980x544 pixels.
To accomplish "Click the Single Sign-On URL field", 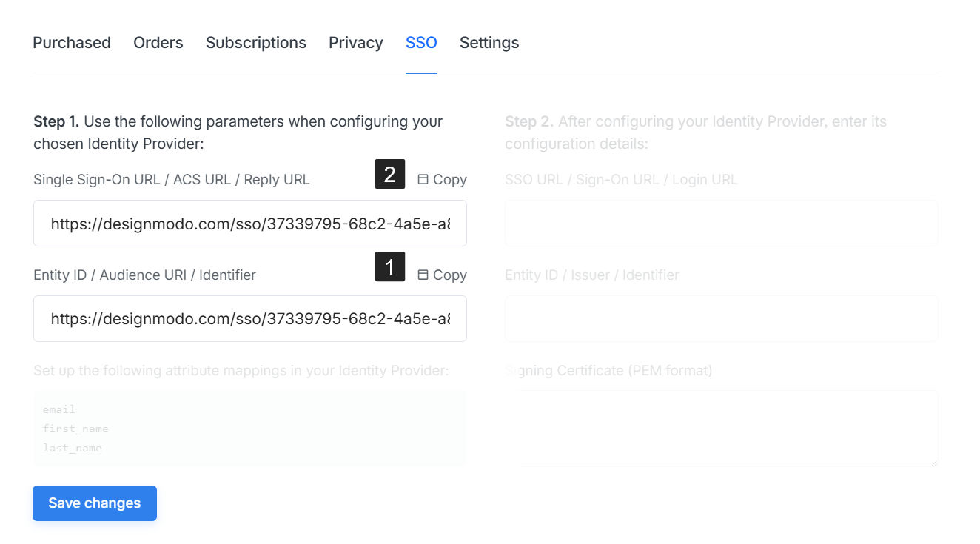I will pos(250,224).
